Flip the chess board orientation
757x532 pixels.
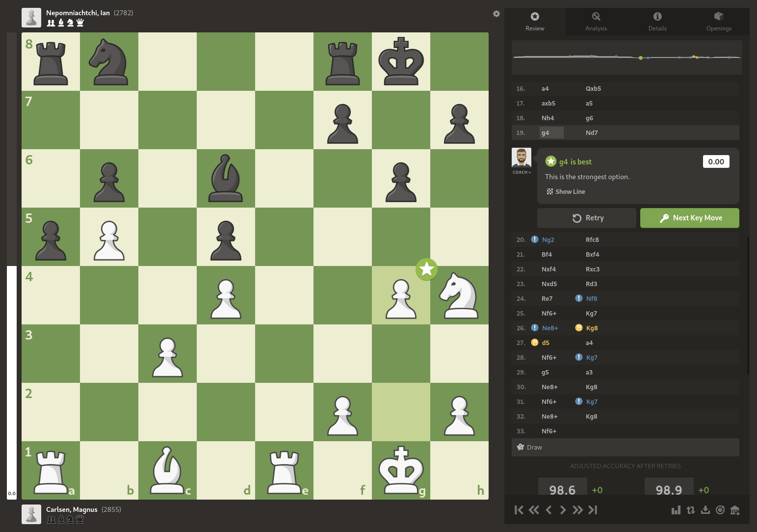(691, 510)
